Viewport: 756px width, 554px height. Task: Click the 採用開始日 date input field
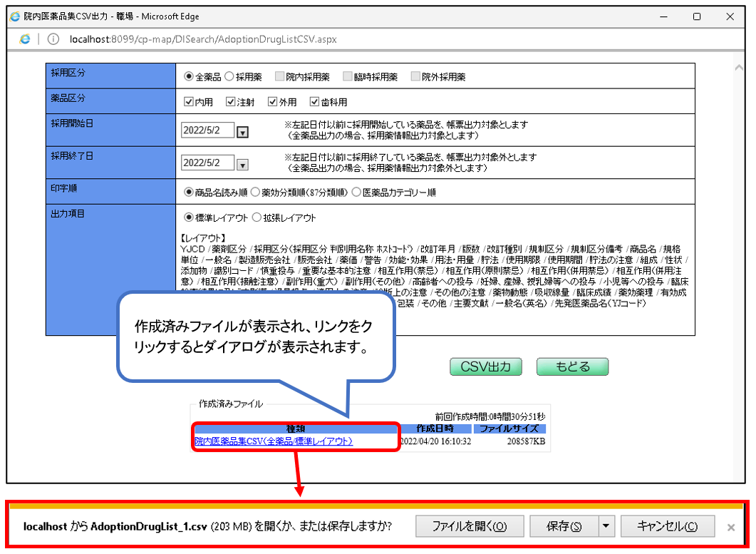tap(207, 131)
